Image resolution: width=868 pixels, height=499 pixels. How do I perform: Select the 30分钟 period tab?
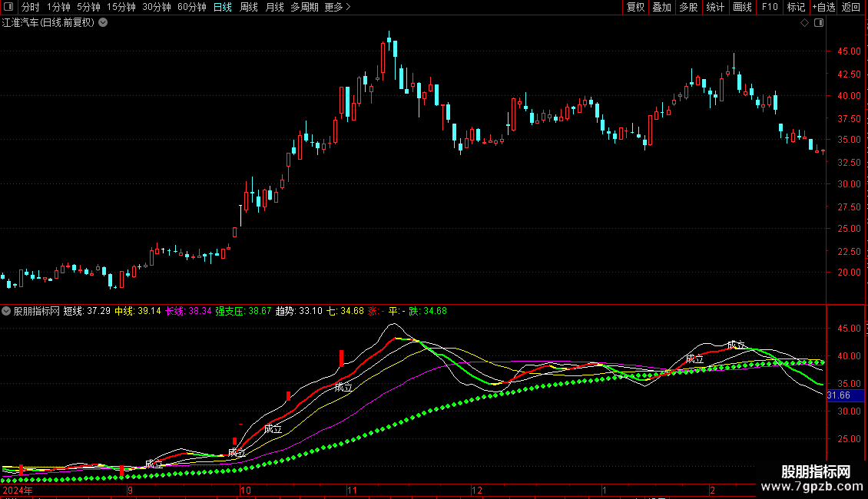[156, 7]
